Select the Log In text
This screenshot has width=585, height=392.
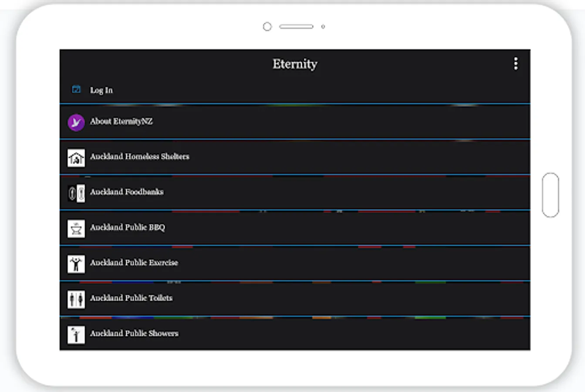[101, 90]
